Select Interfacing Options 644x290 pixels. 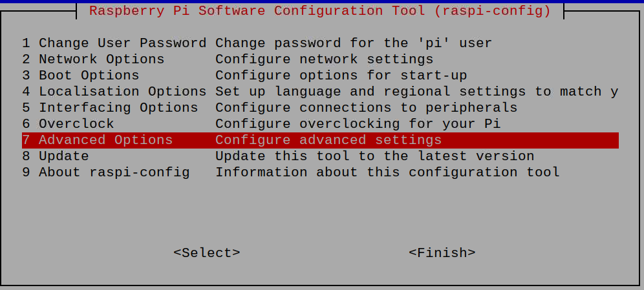tap(320, 108)
